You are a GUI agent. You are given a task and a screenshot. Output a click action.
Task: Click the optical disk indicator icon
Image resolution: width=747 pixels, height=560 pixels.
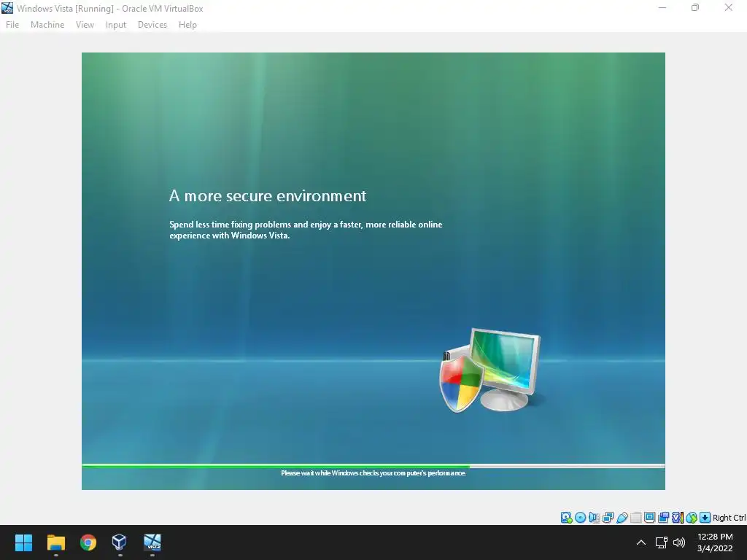point(580,518)
